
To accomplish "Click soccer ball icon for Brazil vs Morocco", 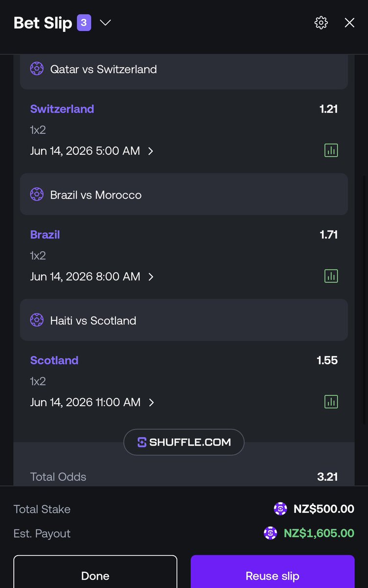I will (37, 195).
